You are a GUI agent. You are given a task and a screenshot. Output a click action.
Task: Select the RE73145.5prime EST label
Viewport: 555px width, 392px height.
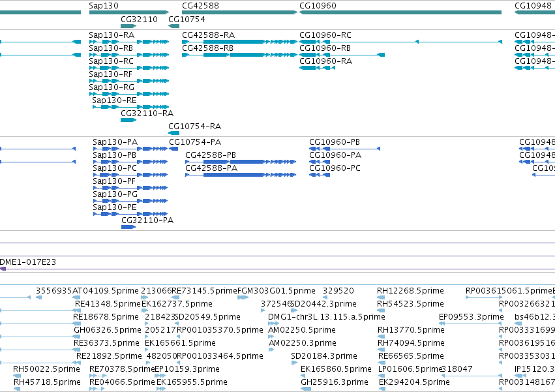point(204,291)
